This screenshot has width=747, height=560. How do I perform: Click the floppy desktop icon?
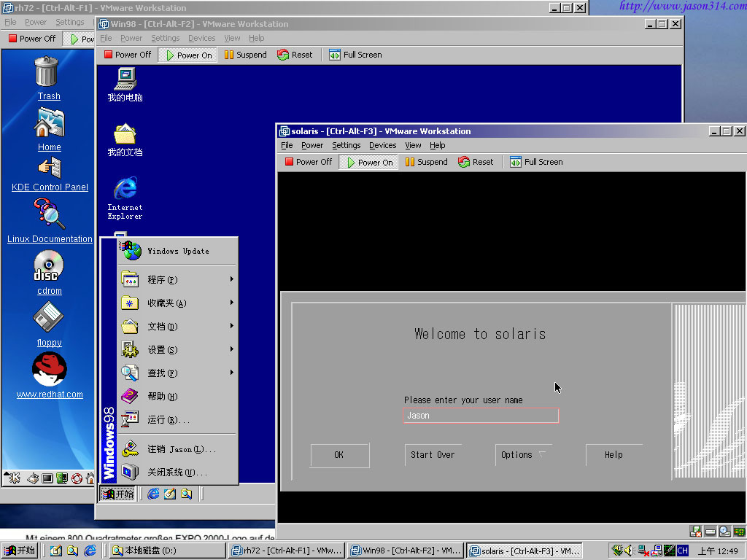49,318
